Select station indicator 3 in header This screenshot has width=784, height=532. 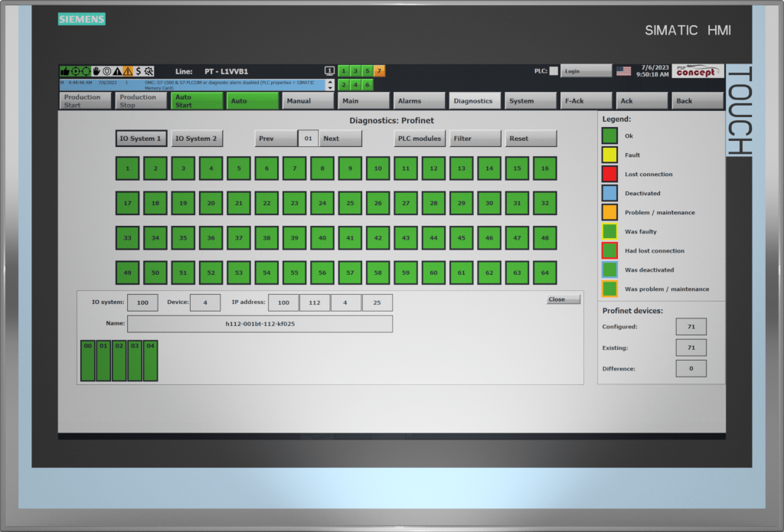[x=355, y=71]
